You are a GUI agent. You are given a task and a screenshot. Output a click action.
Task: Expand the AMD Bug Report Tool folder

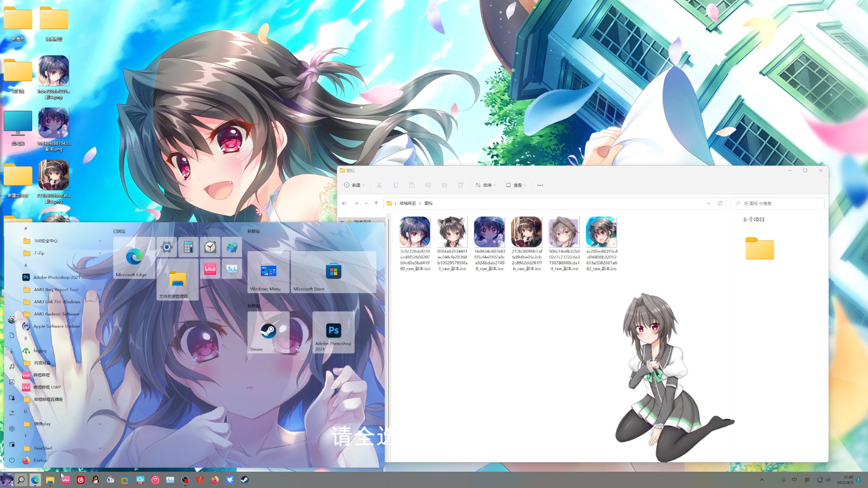tap(100, 290)
